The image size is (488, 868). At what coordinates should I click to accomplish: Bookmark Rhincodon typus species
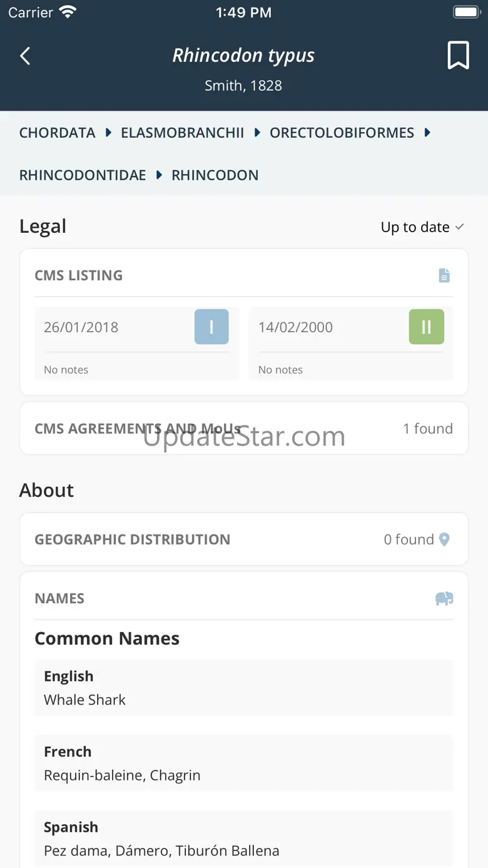pos(458,56)
